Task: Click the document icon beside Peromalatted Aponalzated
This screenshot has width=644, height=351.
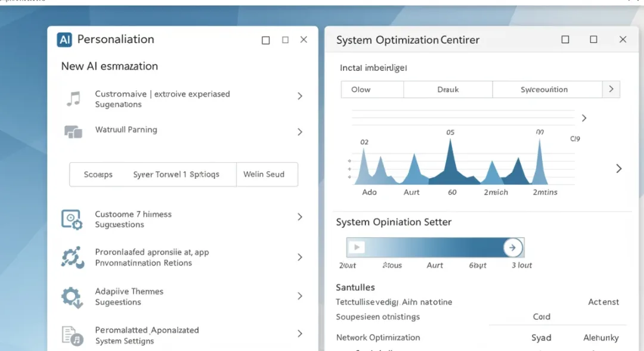Action: (x=72, y=336)
